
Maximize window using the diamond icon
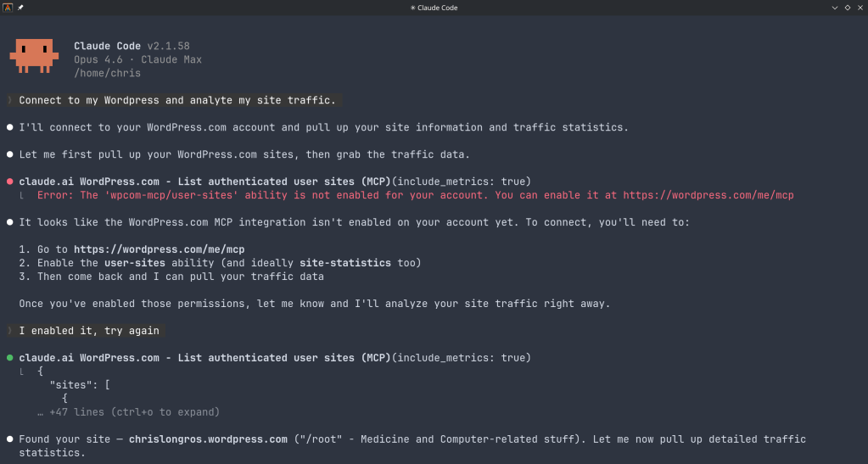tap(848, 7)
